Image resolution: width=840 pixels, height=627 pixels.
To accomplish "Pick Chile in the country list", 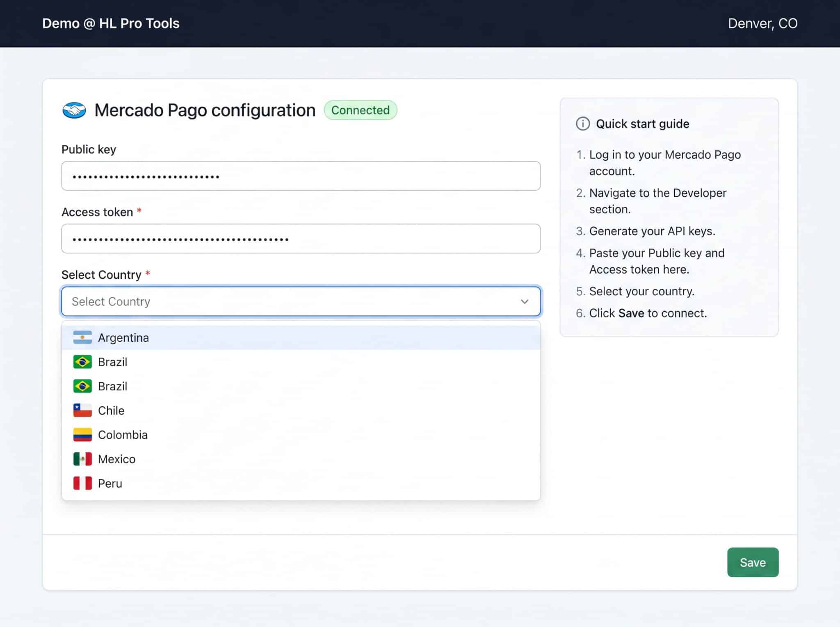I will [301, 410].
